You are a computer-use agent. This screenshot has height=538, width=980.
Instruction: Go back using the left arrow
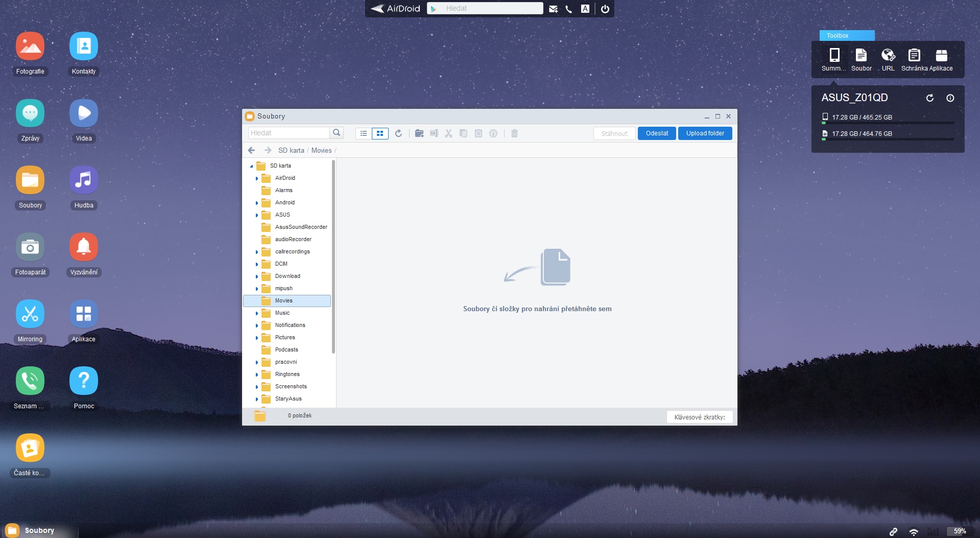251,150
